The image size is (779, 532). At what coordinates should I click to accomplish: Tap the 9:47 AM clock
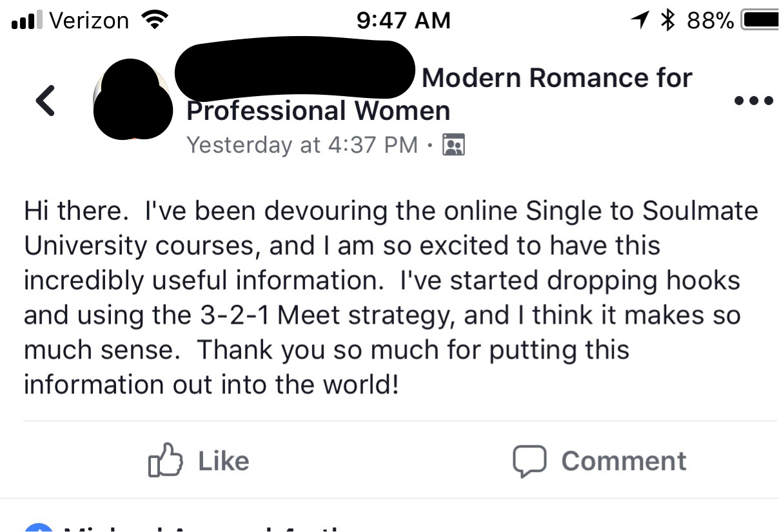pos(404,21)
